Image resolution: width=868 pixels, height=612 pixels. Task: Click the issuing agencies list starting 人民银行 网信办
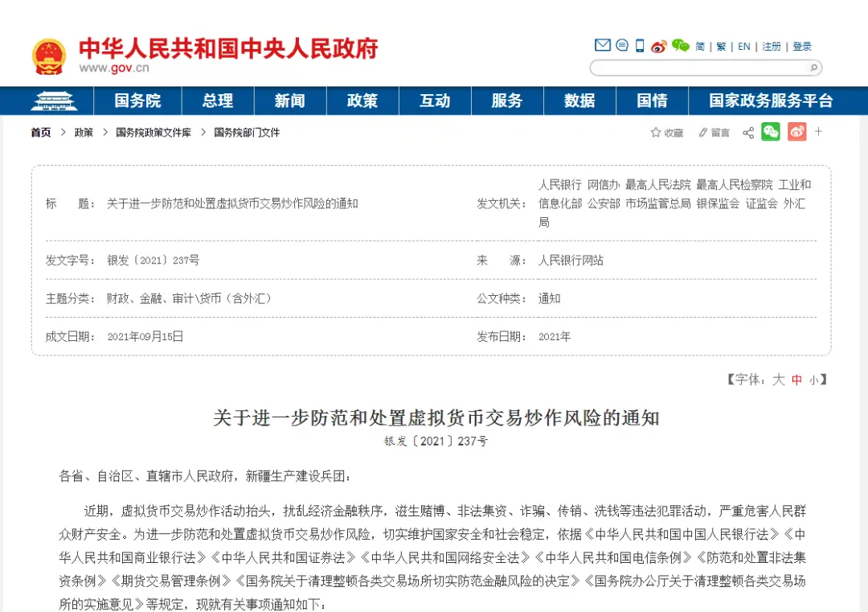click(675, 203)
